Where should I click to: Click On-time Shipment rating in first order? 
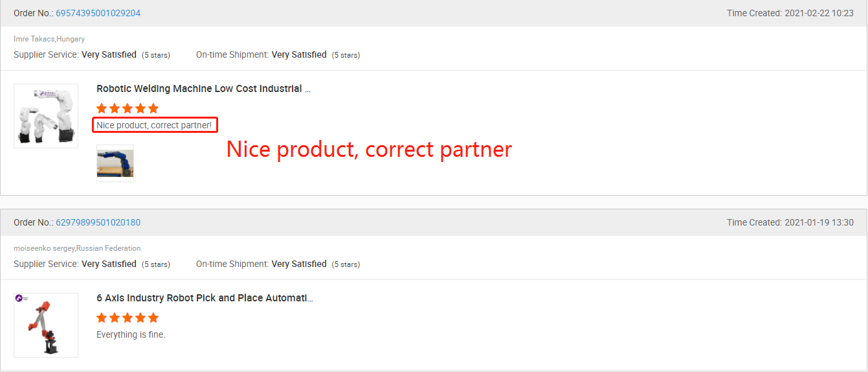(278, 55)
